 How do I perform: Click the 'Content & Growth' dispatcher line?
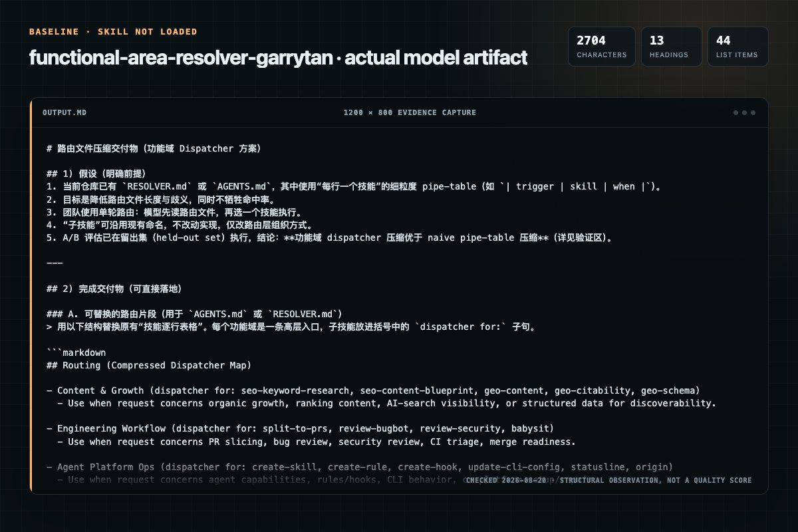[373, 390]
